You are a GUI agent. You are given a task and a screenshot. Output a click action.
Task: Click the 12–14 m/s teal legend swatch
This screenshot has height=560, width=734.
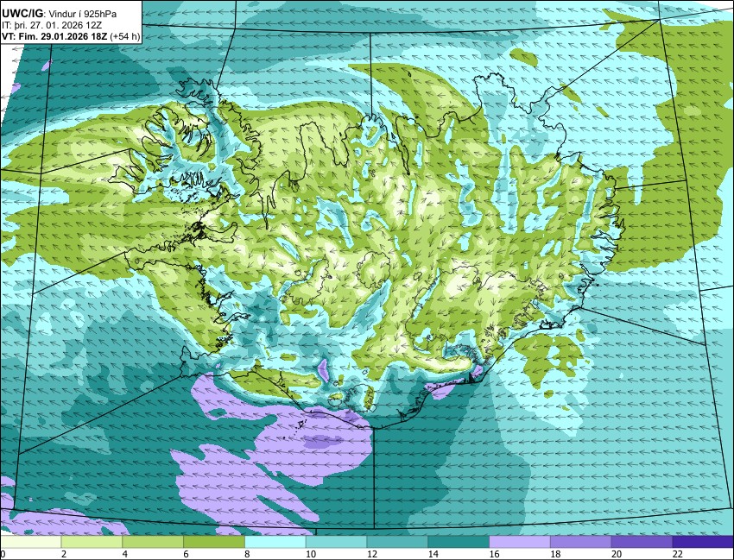point(397,542)
